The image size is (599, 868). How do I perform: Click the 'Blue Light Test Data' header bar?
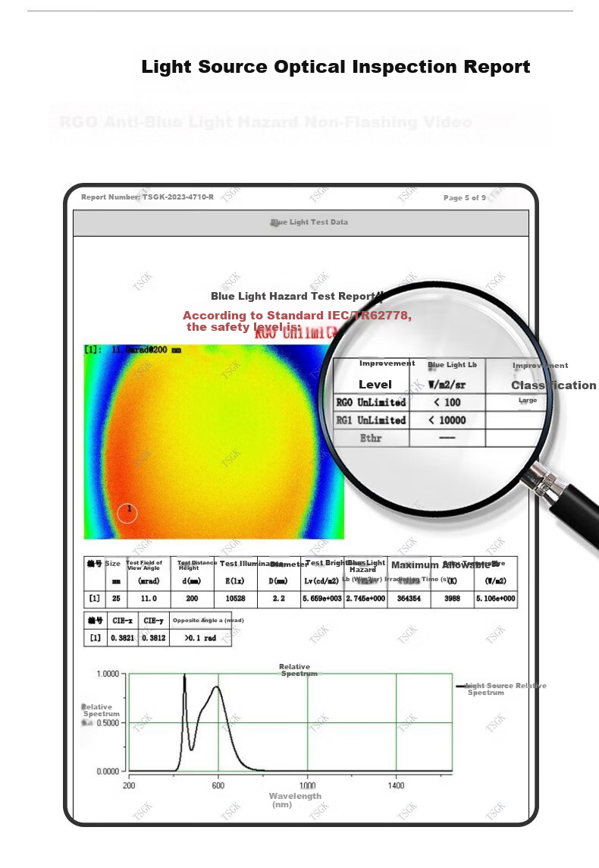tap(301, 222)
